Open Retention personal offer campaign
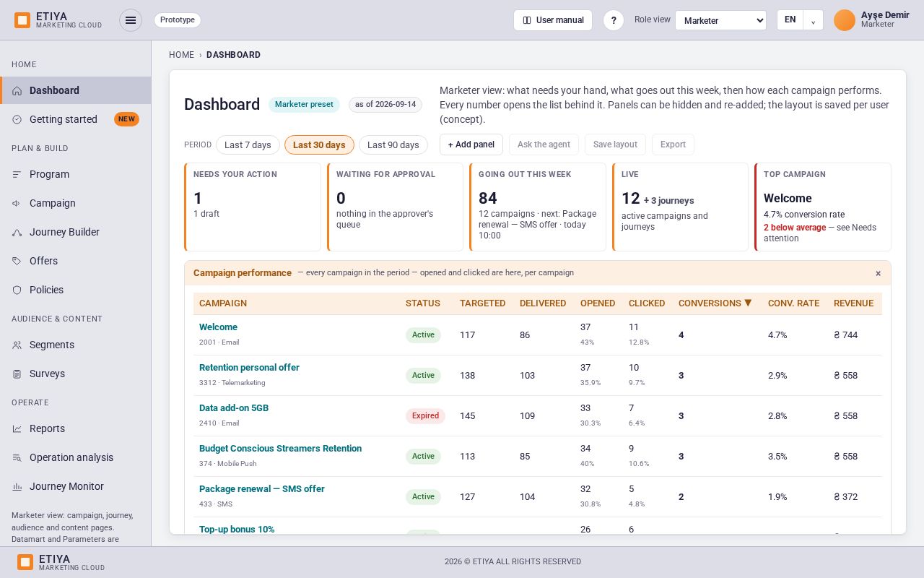Image resolution: width=924 pixels, height=578 pixels. click(x=249, y=368)
